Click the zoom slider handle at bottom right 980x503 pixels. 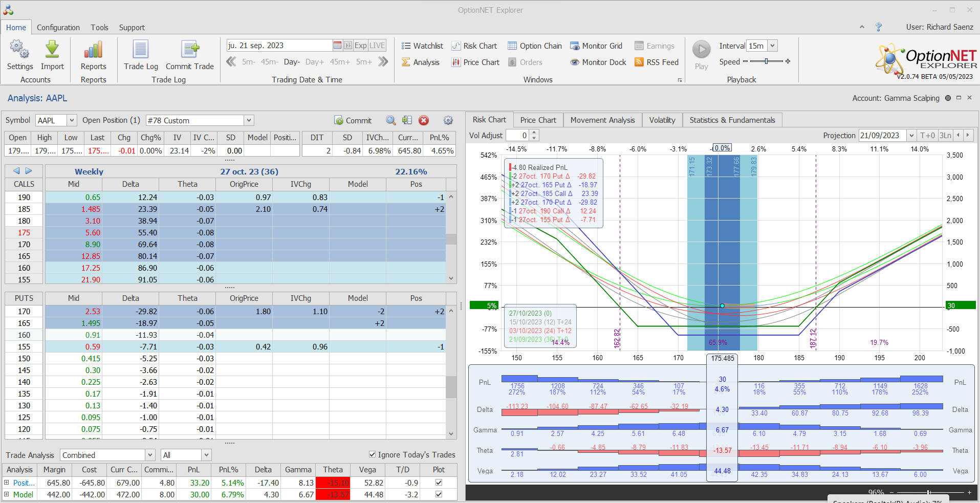point(928,492)
